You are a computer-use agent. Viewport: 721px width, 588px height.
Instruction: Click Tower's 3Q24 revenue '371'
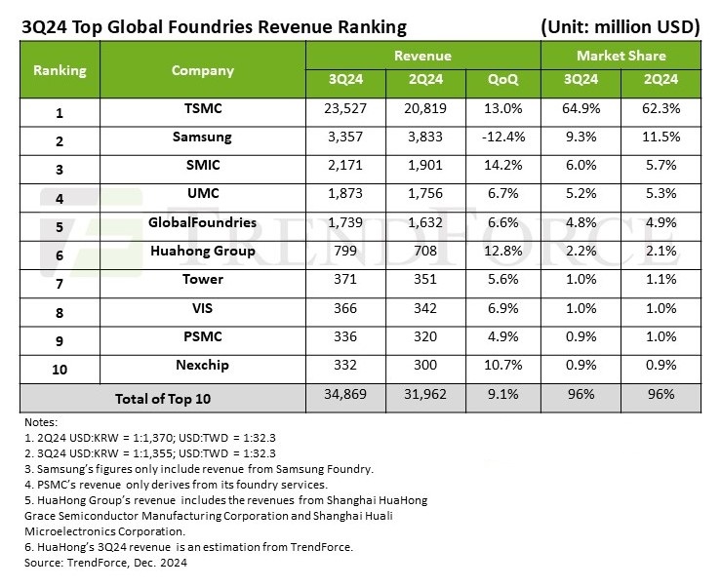tap(345, 279)
